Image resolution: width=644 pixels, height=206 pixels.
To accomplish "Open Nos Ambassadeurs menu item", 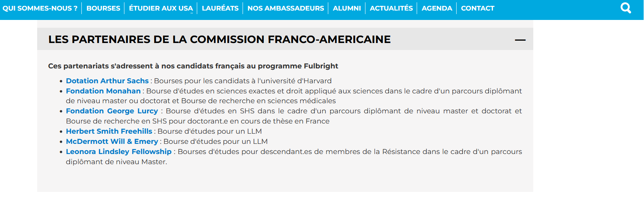I will pos(286,8).
